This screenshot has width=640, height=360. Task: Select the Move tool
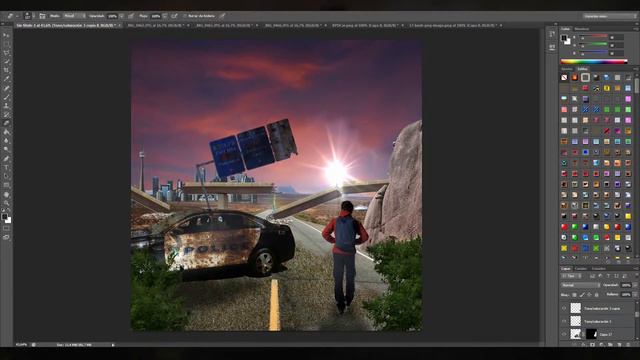click(7, 36)
